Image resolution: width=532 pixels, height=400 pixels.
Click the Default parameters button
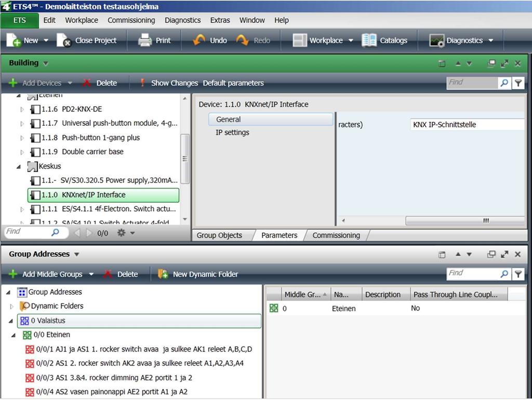tap(233, 83)
